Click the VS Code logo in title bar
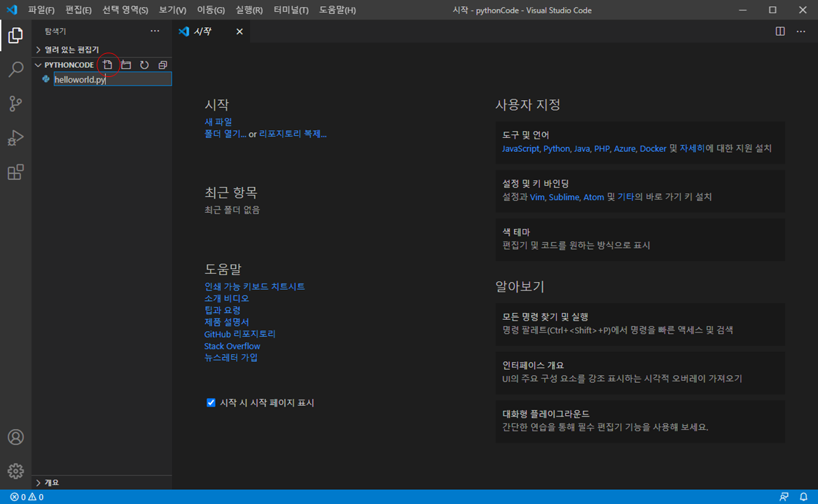This screenshot has height=504, width=818. (12, 10)
